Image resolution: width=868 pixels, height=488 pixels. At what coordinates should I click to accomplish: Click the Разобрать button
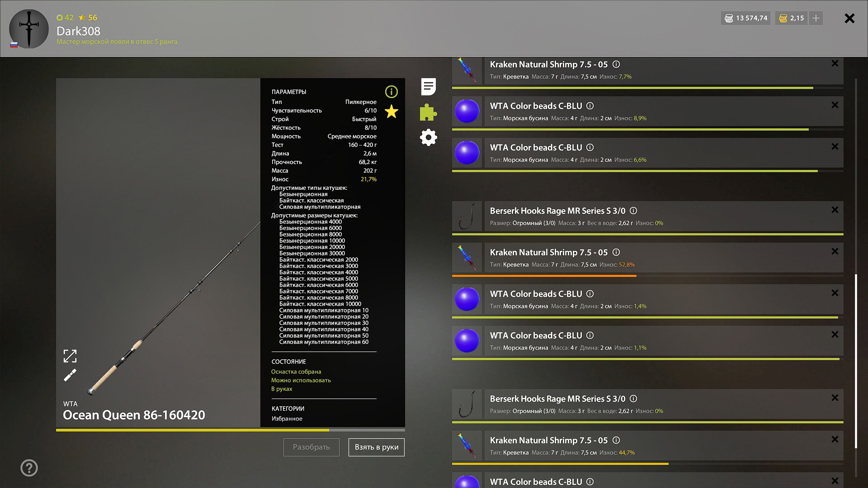coord(311,447)
